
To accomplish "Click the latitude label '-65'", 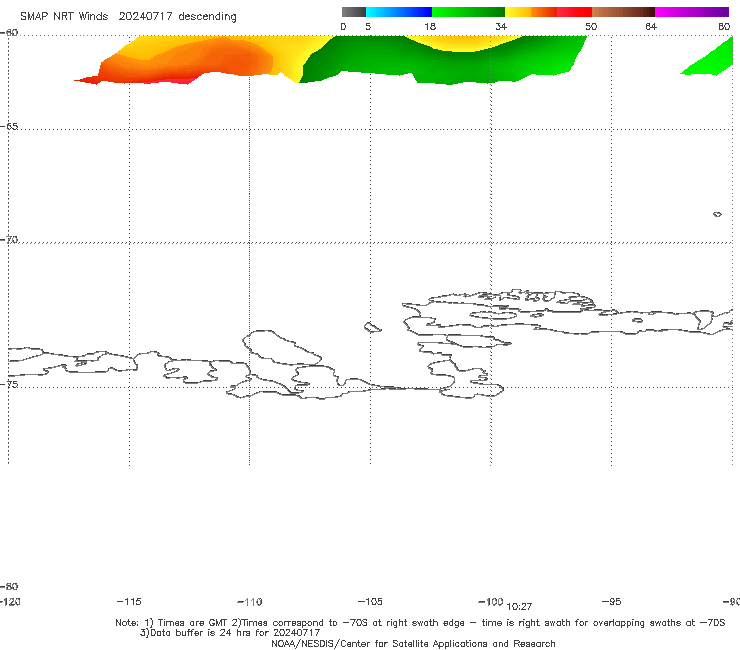I will coord(9,127).
